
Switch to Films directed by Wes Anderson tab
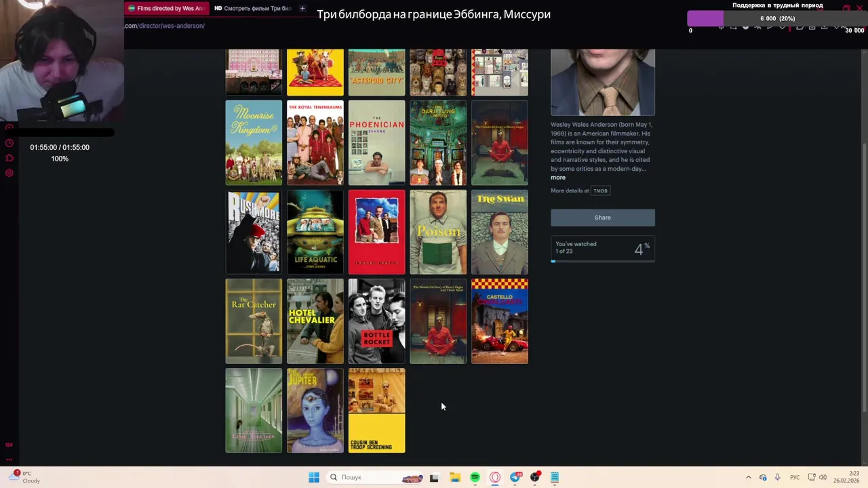(166, 8)
